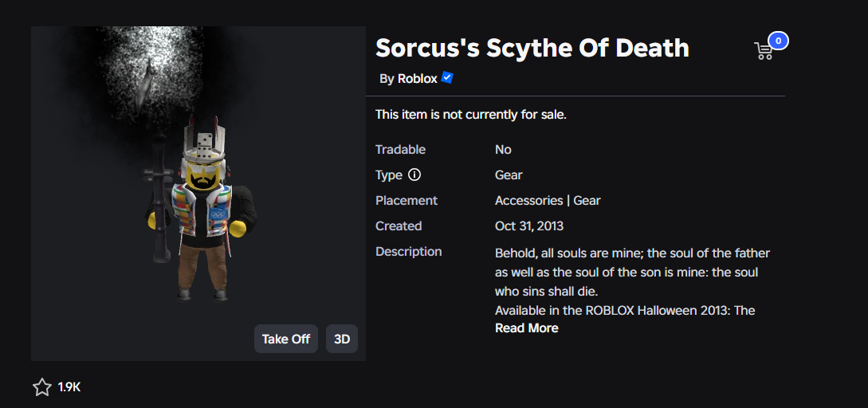Click the 'not currently for sale' notice
Image resolution: width=868 pixels, height=408 pixels.
(471, 115)
